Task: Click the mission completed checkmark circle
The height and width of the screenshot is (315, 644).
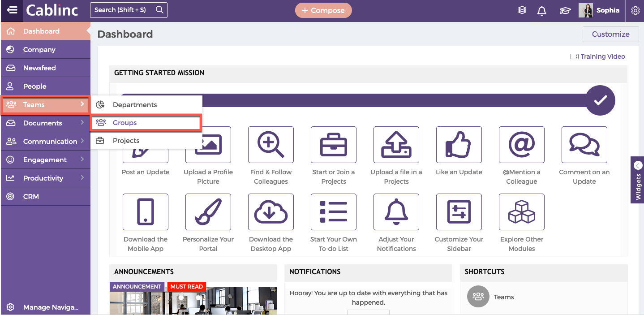Action: click(x=600, y=101)
